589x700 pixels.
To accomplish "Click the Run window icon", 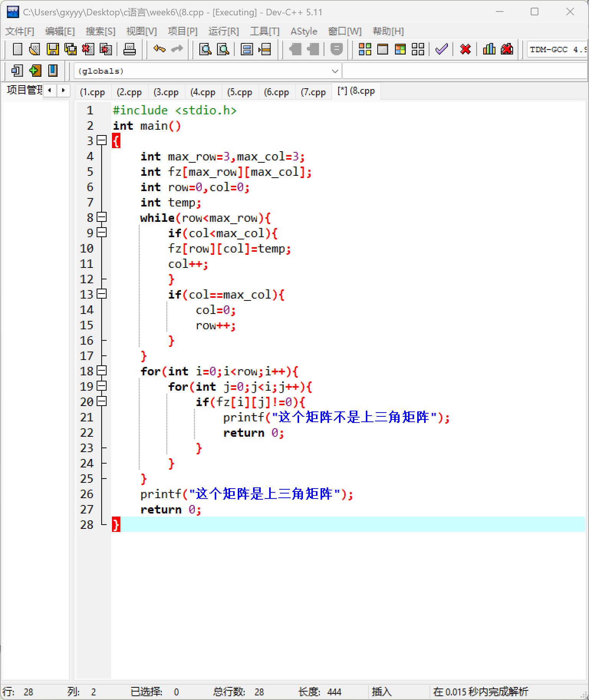I will 382,49.
